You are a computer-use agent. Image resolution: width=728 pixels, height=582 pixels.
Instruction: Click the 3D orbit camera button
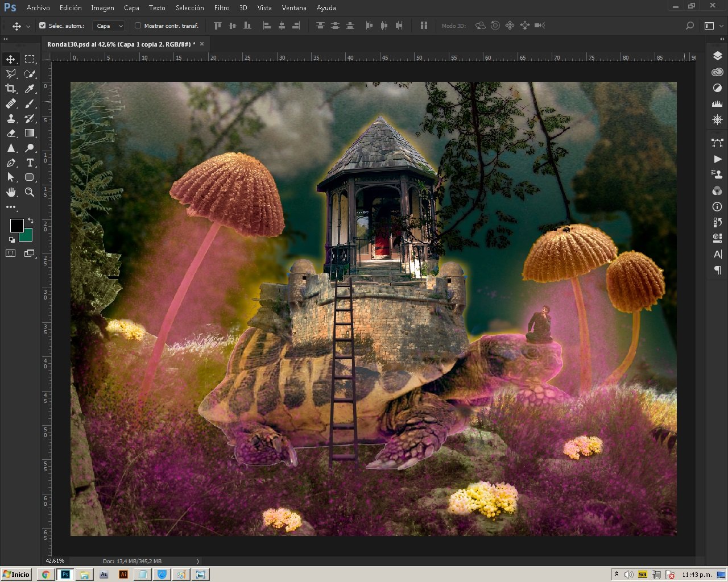(x=481, y=26)
